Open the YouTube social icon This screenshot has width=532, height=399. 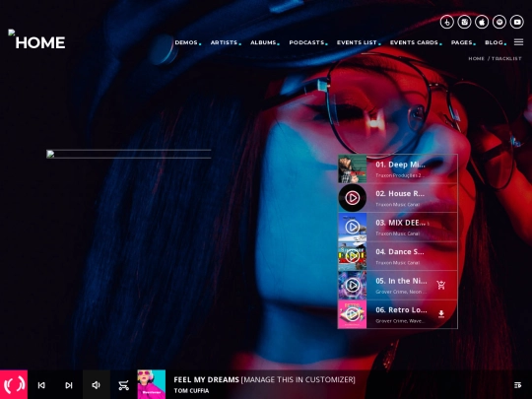click(x=517, y=22)
